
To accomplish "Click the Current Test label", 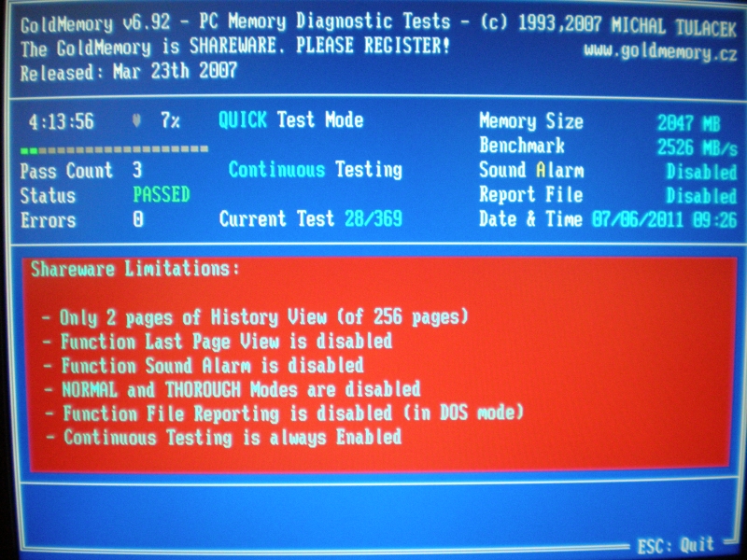I will coord(276,219).
